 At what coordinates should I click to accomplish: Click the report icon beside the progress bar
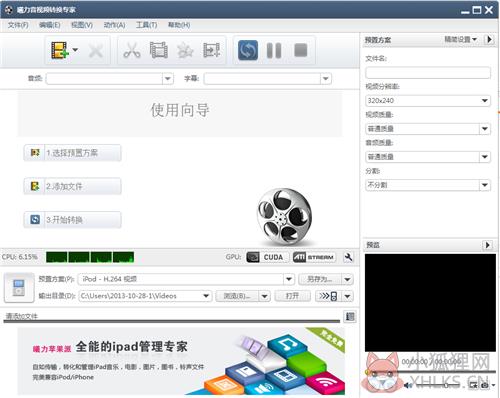pyautogui.click(x=350, y=317)
